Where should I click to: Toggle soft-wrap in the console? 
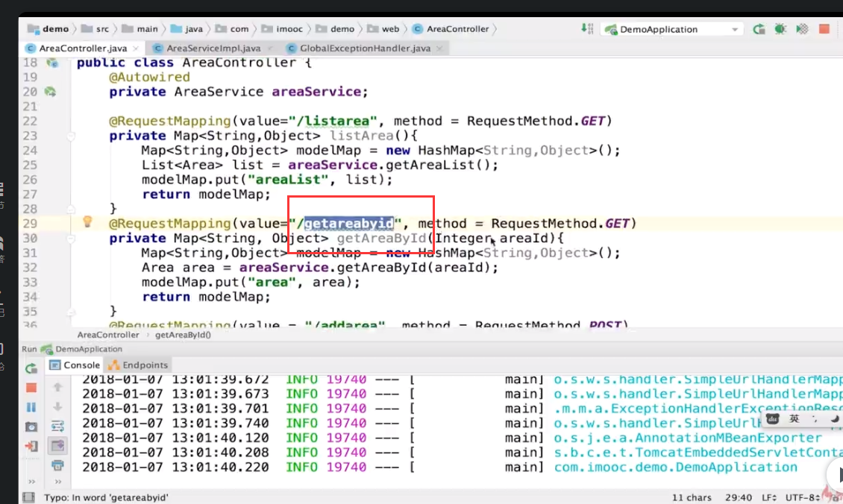tap(57, 426)
